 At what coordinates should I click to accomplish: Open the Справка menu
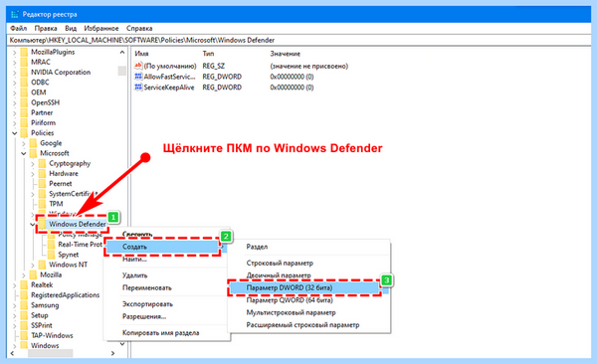(139, 28)
